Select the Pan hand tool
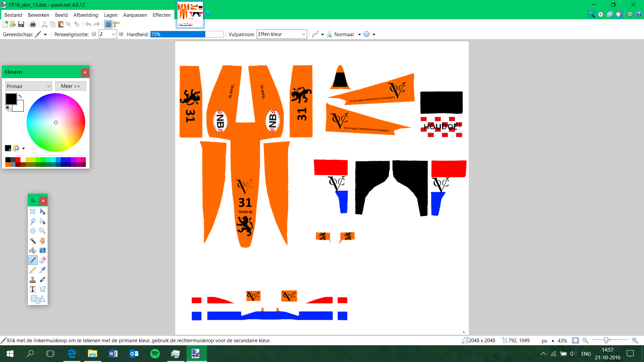 [x=42, y=241]
